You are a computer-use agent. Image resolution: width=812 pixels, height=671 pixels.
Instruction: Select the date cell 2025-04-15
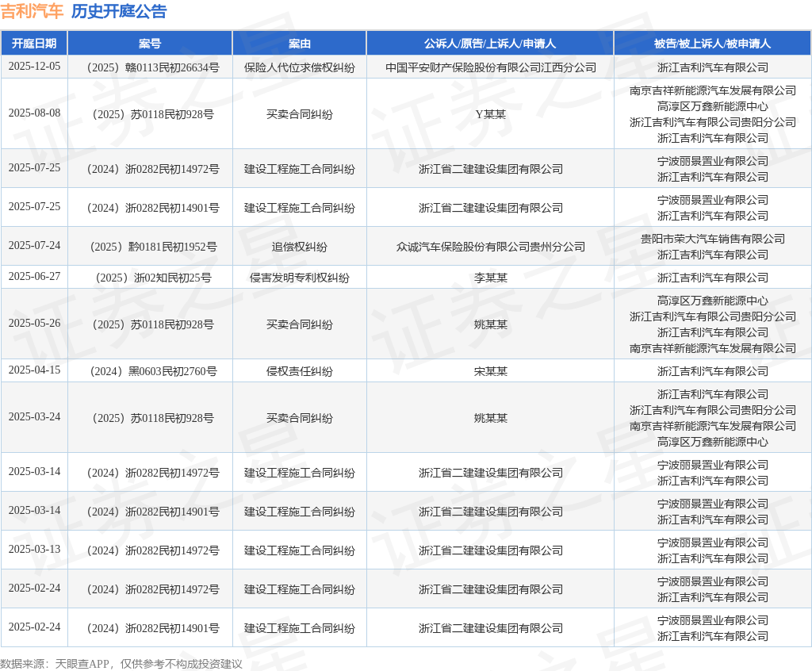[34, 370]
